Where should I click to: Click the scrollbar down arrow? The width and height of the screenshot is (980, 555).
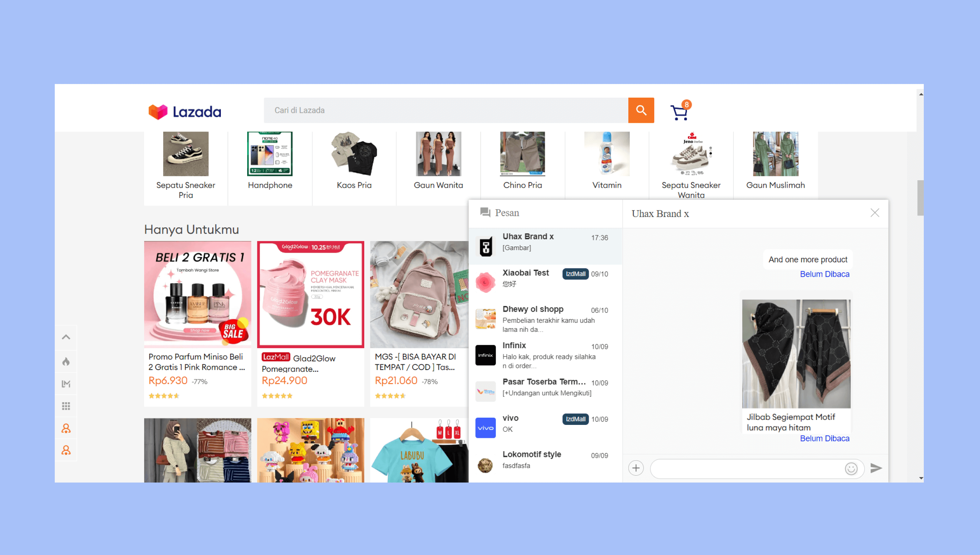[921, 478]
